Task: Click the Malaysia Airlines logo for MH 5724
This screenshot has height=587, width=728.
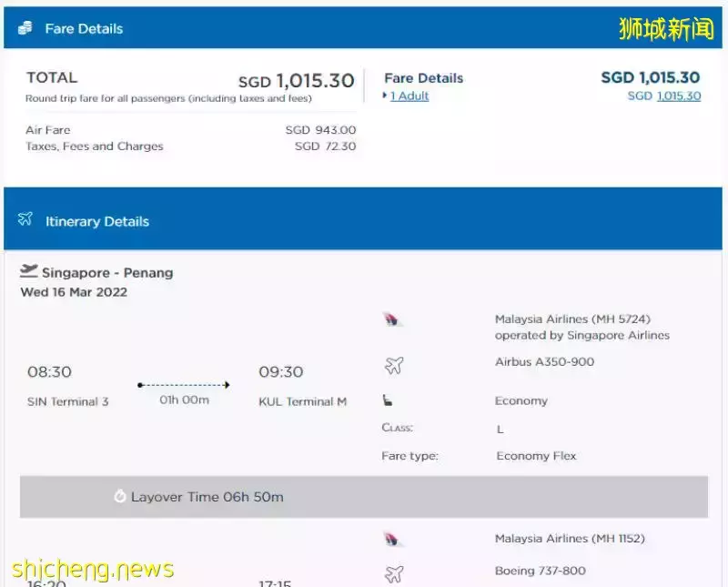Action: 392,320
